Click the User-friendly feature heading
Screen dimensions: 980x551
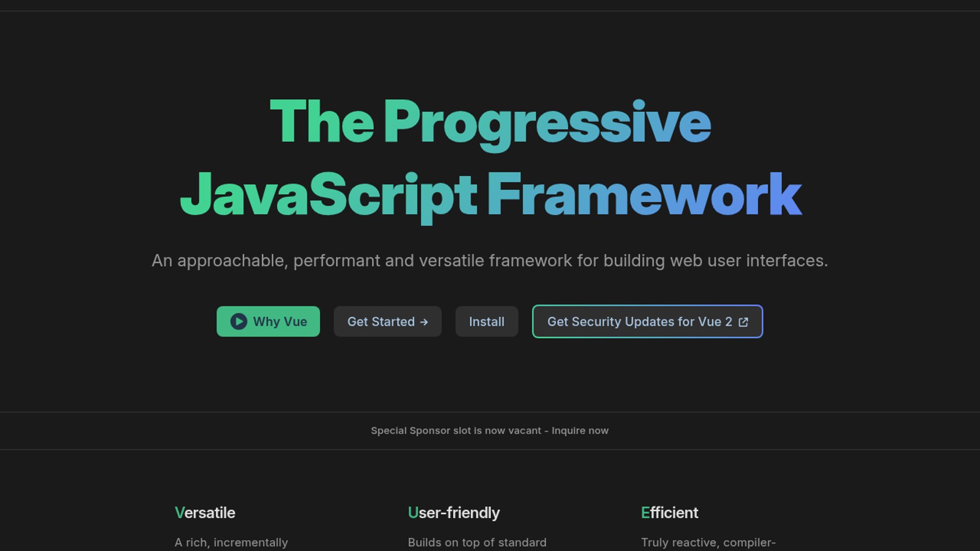(x=454, y=513)
